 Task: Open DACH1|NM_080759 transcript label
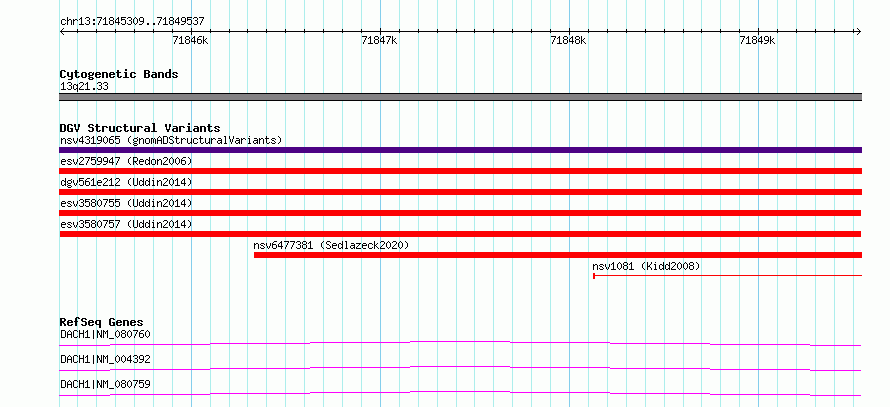click(x=105, y=384)
